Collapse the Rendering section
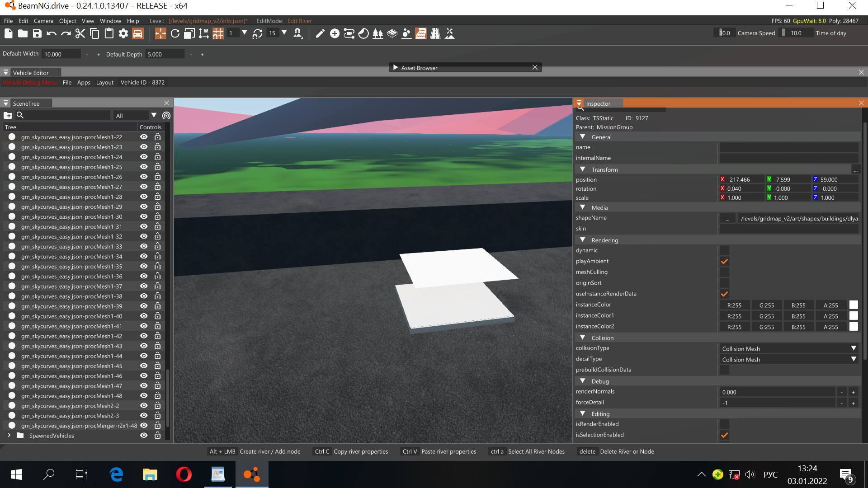 (x=583, y=240)
